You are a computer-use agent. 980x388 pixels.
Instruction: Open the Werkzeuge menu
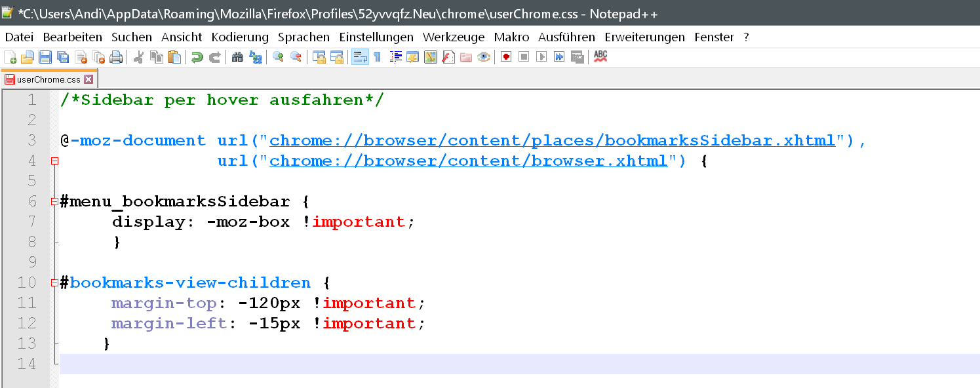[454, 37]
